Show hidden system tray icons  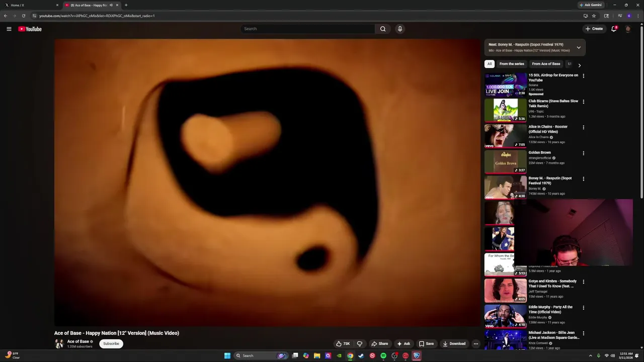(591, 356)
